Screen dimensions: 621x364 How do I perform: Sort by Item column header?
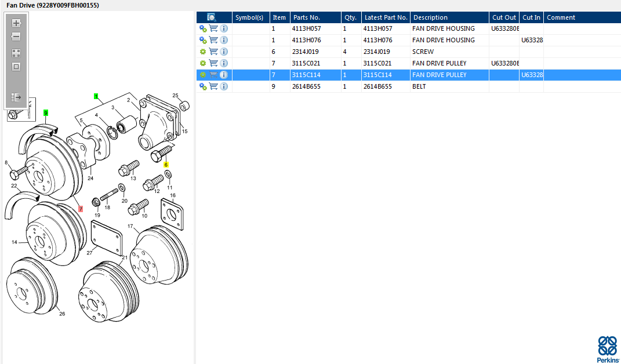280,17
